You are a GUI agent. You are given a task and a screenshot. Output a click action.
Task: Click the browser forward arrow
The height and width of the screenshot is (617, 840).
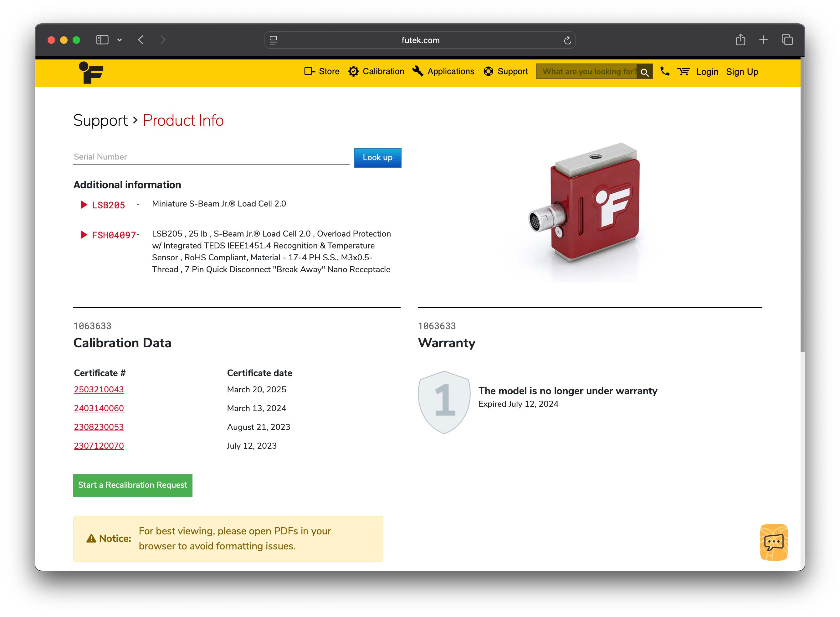pos(162,40)
